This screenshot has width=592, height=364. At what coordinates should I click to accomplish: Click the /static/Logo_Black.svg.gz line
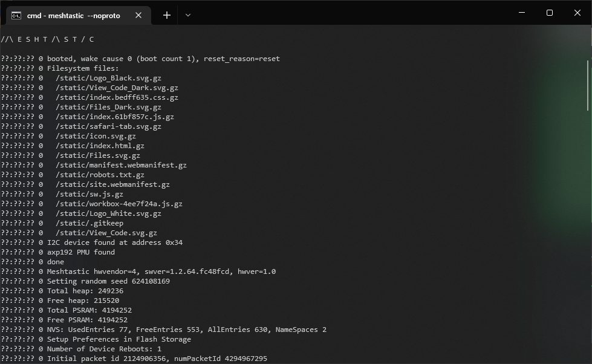pyautogui.click(x=108, y=78)
